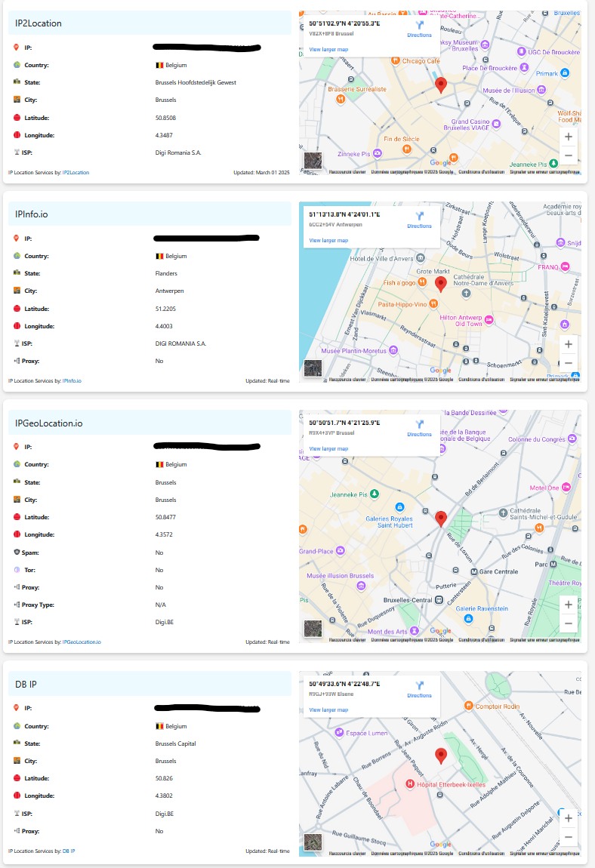Select the city value Antwerpen

[170, 291]
